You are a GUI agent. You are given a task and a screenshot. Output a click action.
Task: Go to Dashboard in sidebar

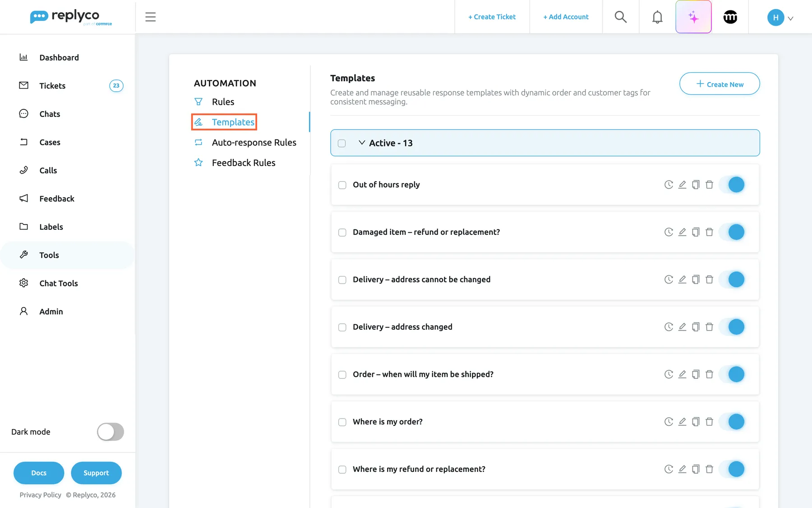pyautogui.click(x=59, y=57)
